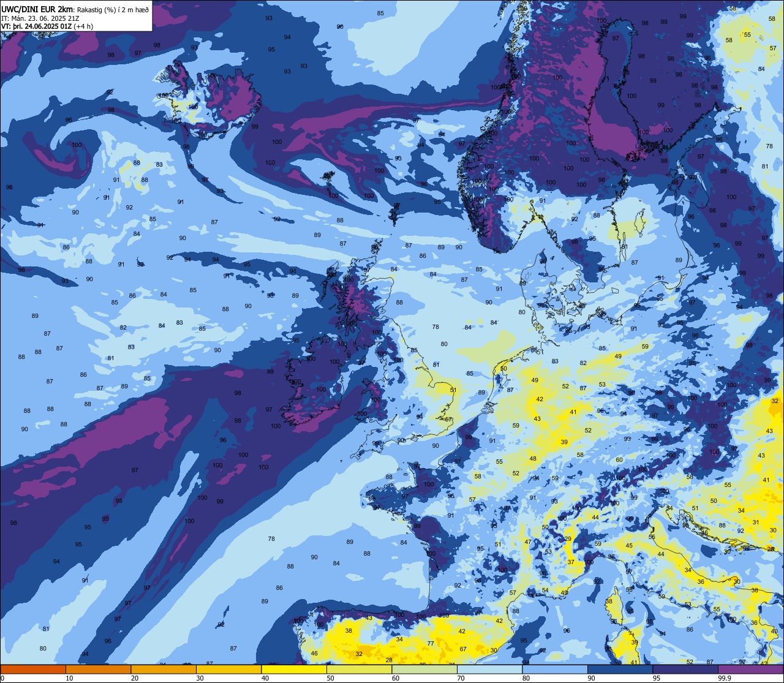The width and height of the screenshot is (784, 683).
Task: Click the legend tick label '90'
Action: pyautogui.click(x=591, y=678)
